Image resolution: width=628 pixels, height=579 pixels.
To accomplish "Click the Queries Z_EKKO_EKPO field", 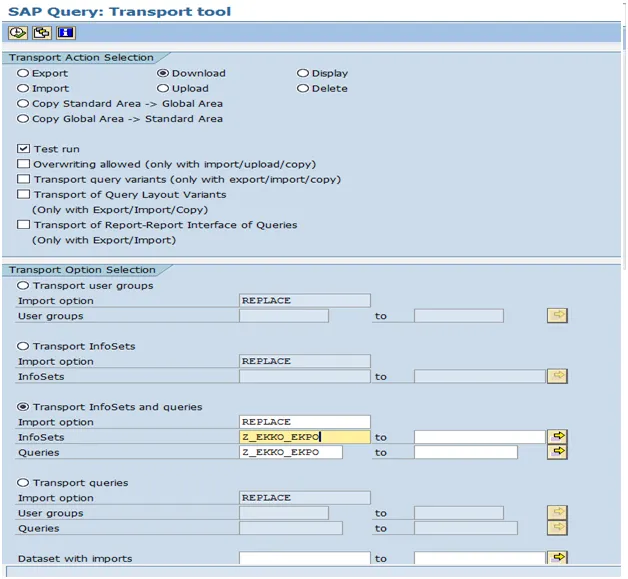I will [x=291, y=452].
